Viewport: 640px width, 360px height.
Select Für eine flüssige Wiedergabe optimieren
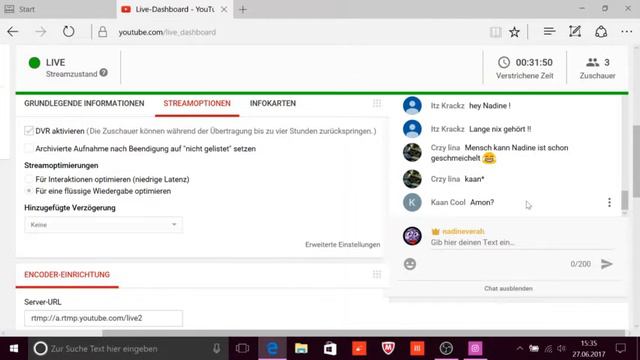(29, 191)
